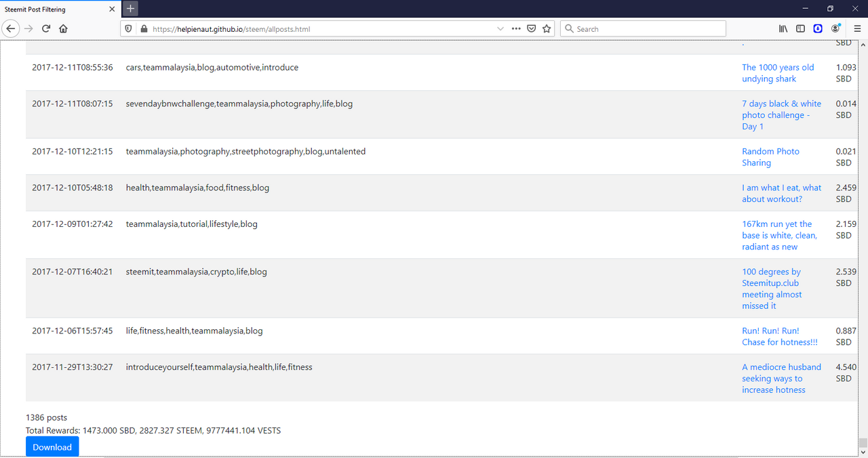Select timestamp 2017-12-10T12:21:15
Screen dimensions: 868x458
pos(73,152)
